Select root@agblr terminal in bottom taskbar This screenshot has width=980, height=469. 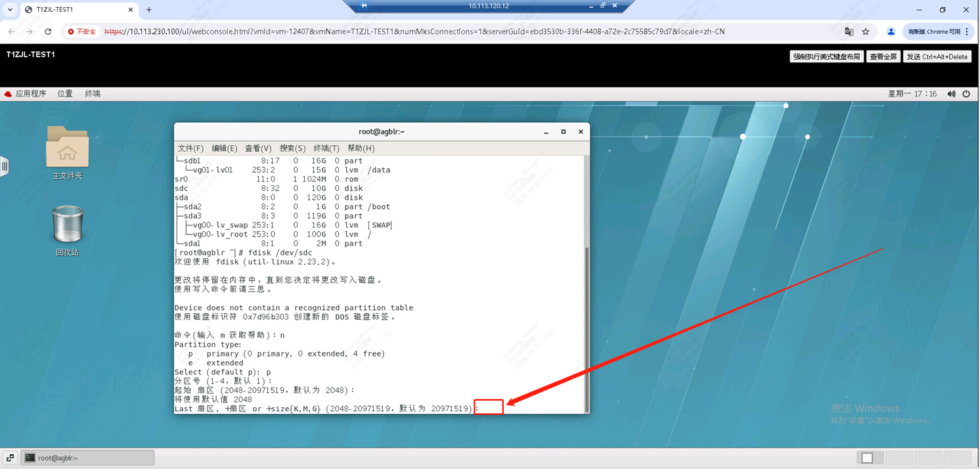88,458
